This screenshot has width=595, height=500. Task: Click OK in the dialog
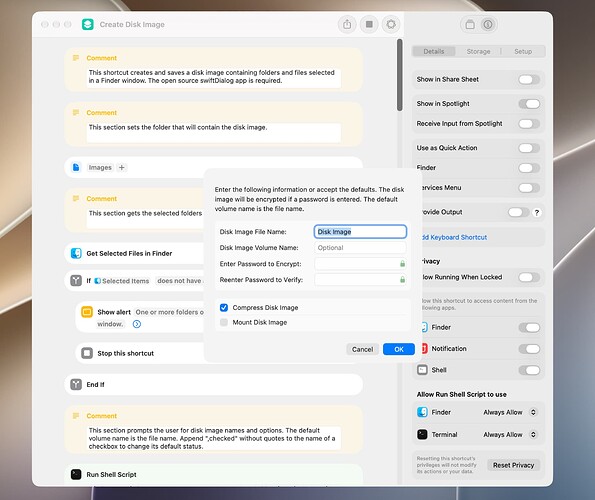[399, 349]
